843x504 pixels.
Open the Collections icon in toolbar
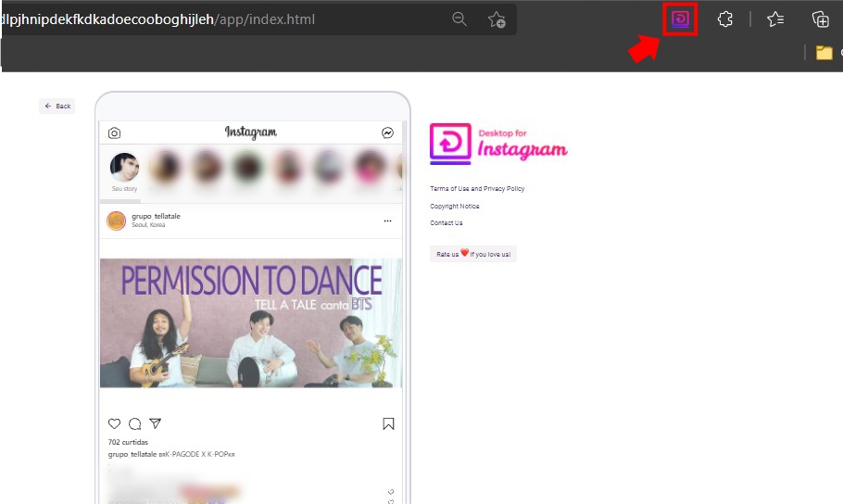pyautogui.click(x=821, y=19)
